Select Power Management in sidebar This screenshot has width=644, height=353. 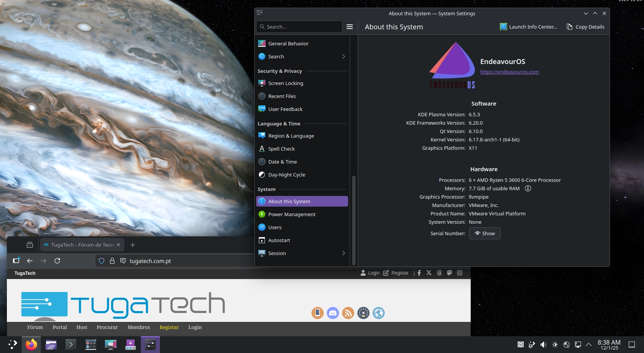292,214
